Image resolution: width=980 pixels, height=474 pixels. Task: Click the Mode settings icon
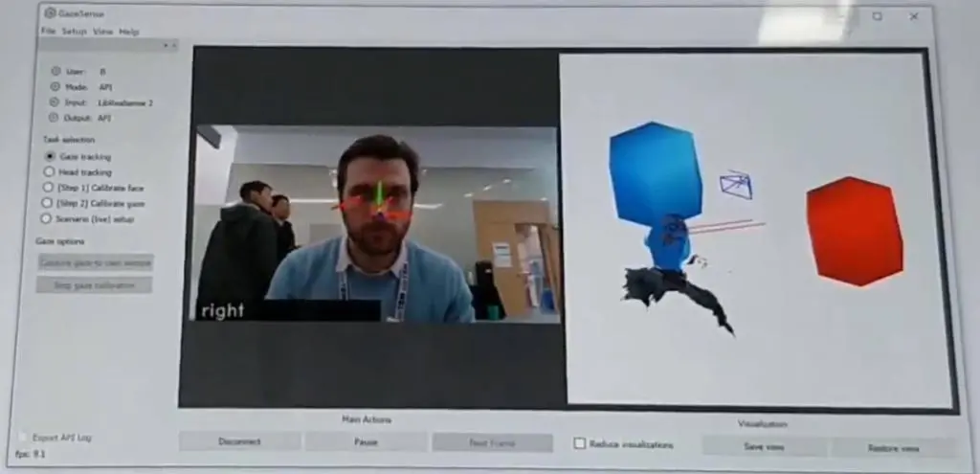pos(55,87)
